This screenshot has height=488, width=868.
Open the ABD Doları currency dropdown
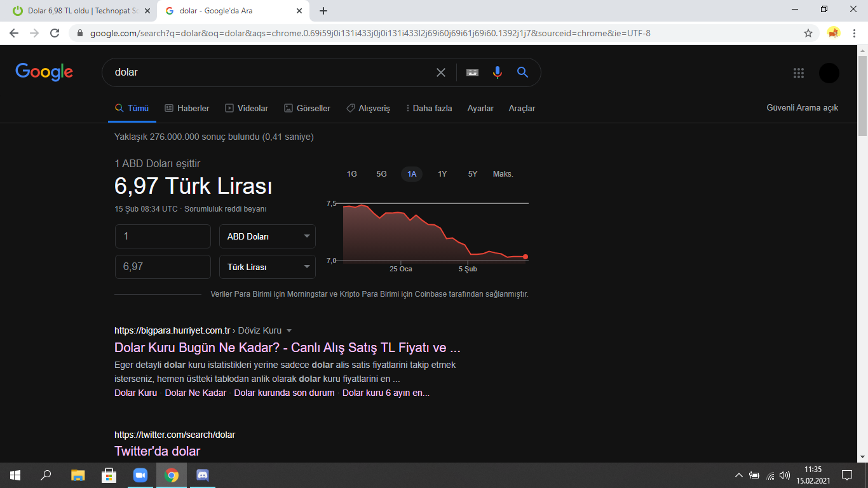[x=268, y=236]
